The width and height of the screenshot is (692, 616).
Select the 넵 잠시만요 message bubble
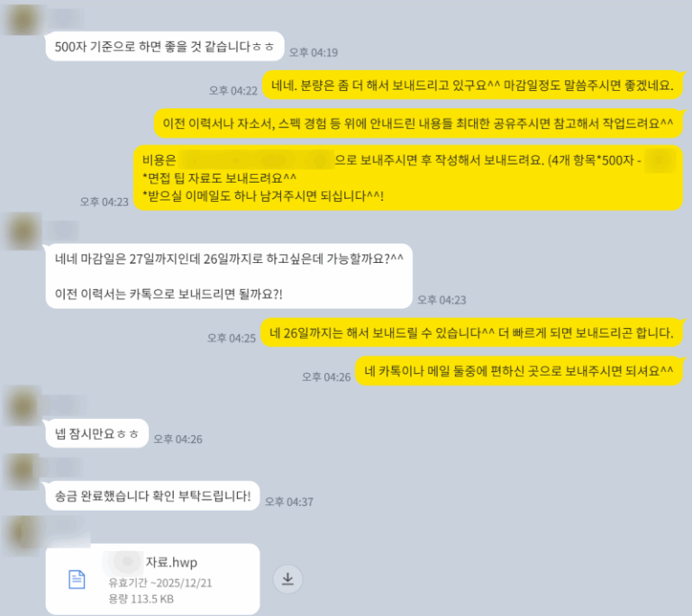[x=97, y=433]
